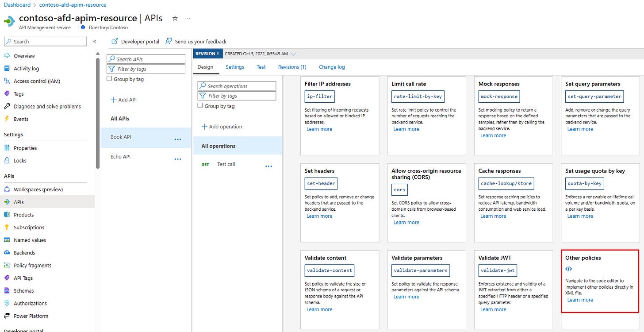Open the Test call operation ellipsis menu
This screenshot has width=644, height=332.
tap(268, 166)
